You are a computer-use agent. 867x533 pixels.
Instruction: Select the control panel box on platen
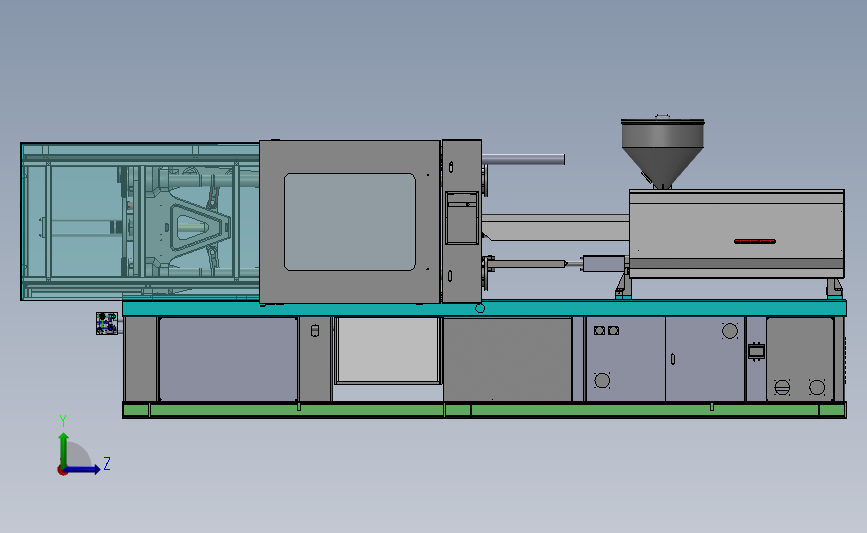pos(462,218)
